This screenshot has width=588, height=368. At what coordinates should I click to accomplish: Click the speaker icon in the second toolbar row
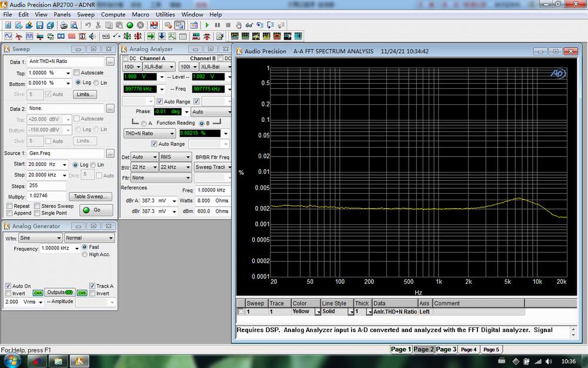pyautogui.click(x=92, y=37)
